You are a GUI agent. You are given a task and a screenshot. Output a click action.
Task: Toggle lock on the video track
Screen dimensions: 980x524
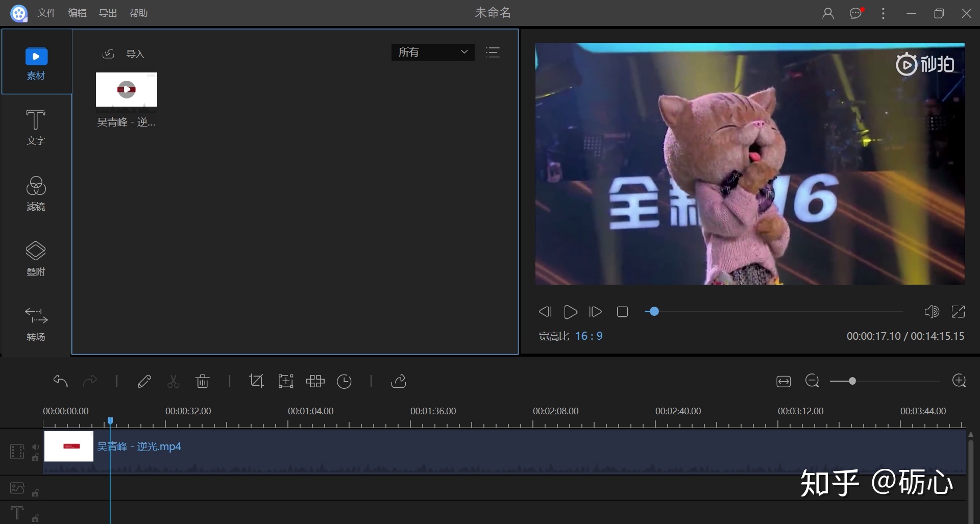click(36, 458)
